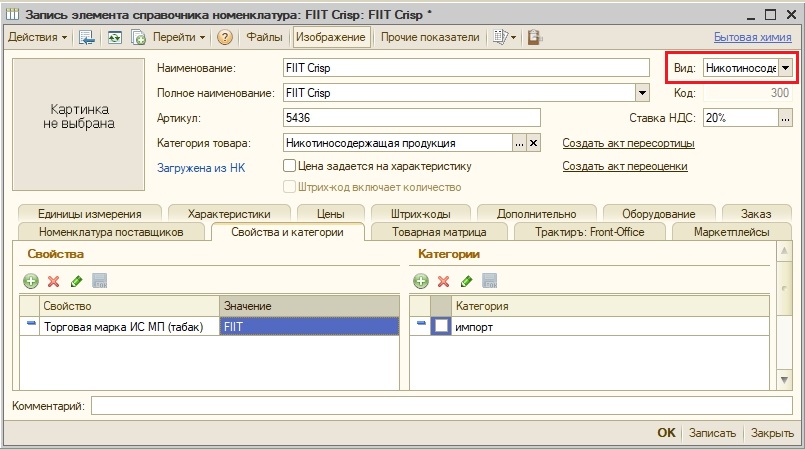Click the Загружена из НК link
The image size is (805, 450).
201,168
